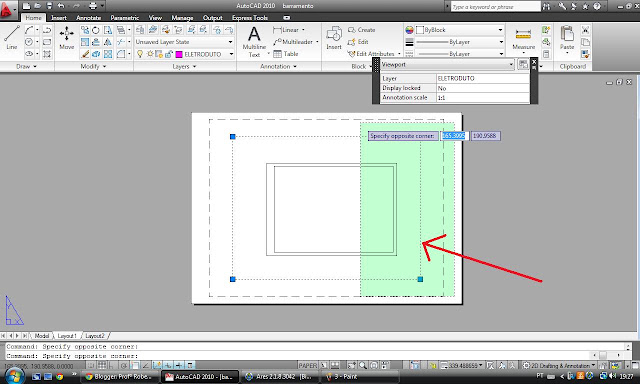Viewport: 640px width, 384px height.
Task: Open Layer Properties manager icon
Action: [140, 30]
